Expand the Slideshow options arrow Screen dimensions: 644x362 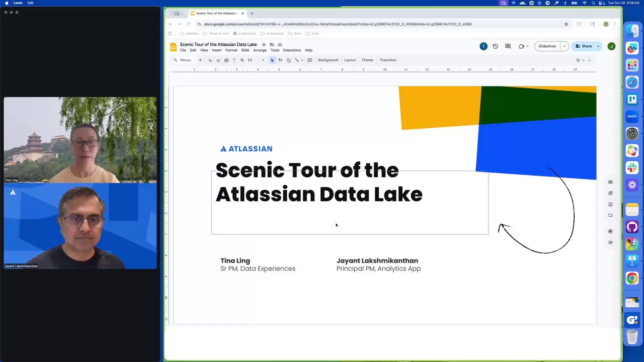click(564, 46)
